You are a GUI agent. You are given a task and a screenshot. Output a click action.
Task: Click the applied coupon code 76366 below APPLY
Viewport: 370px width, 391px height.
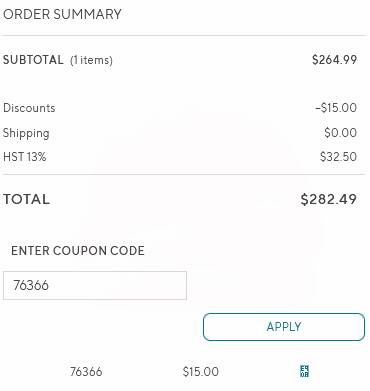click(x=86, y=372)
